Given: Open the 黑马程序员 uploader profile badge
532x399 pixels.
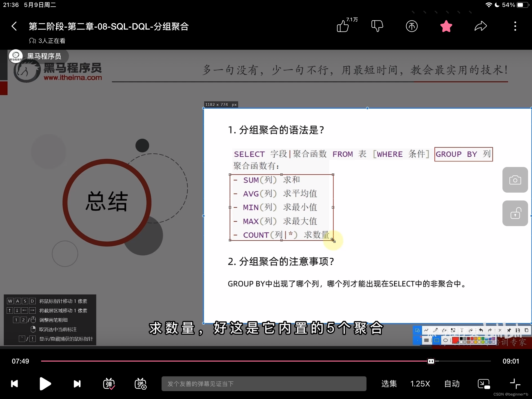Looking at the screenshot, I should point(38,56).
